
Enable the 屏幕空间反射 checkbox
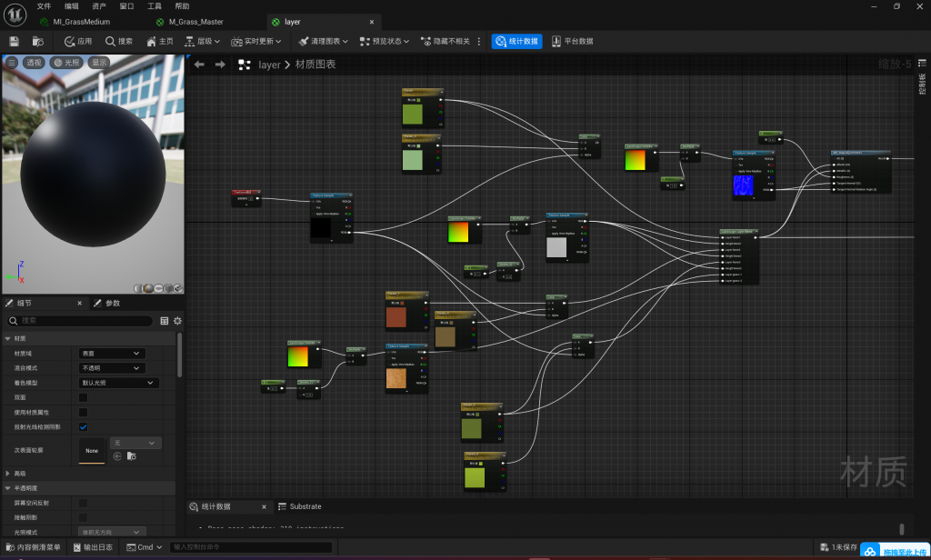point(83,503)
